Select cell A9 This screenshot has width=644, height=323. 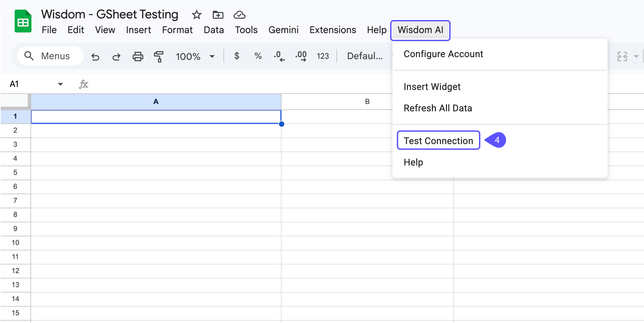click(156, 229)
